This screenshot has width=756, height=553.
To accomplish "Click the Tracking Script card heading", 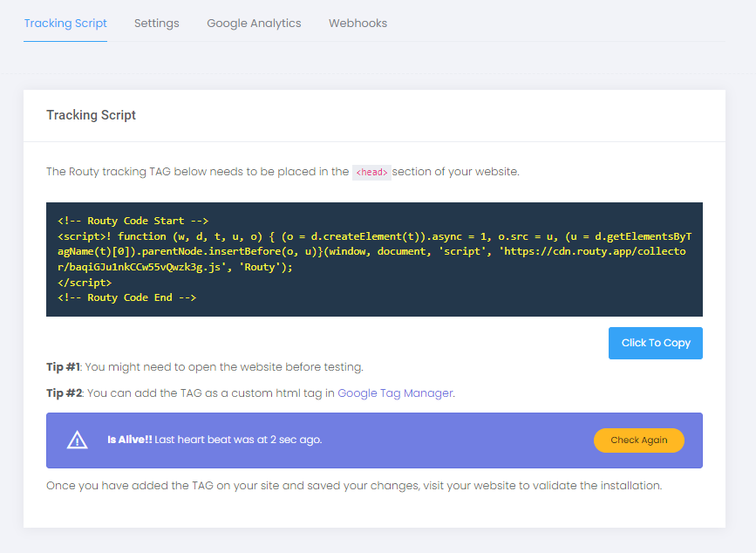I will (92, 115).
